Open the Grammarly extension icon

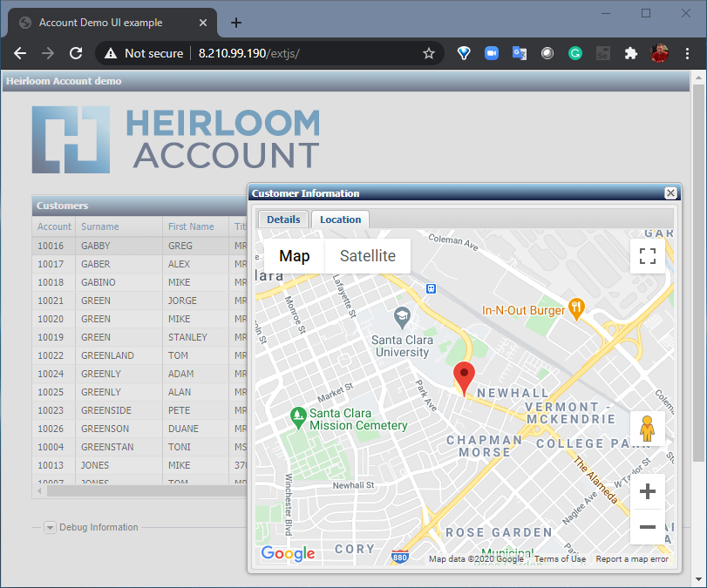tap(574, 54)
